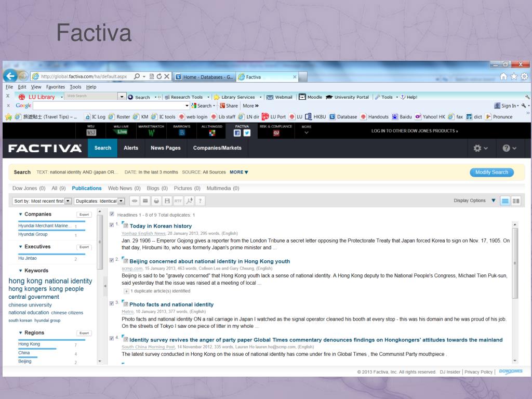Open the WSJ product icon
This screenshot has width=532, height=399.
(91, 132)
